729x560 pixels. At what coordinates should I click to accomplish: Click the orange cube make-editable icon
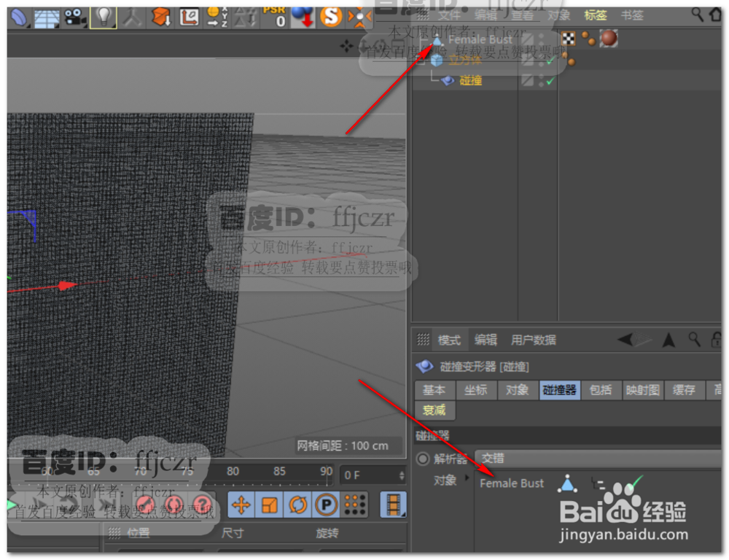[x=161, y=17]
